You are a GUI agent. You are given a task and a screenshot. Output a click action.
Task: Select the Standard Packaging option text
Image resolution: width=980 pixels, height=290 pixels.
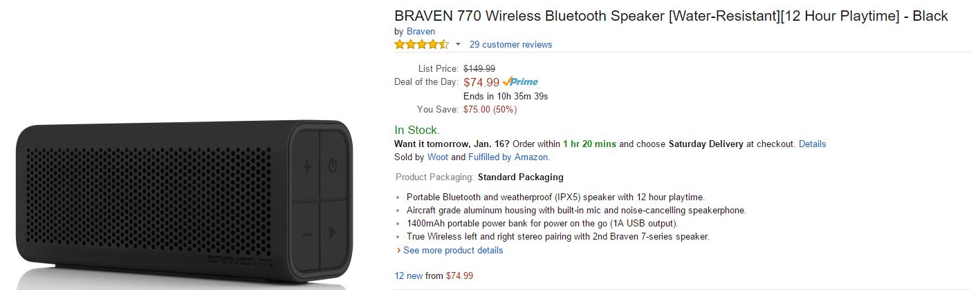[521, 177]
